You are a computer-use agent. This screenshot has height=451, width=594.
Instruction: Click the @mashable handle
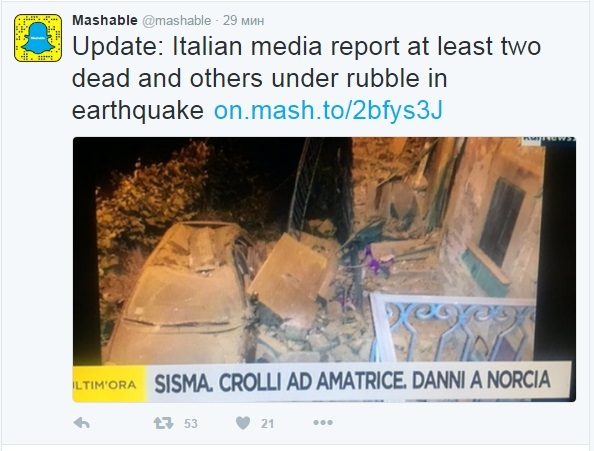pyautogui.click(x=177, y=20)
